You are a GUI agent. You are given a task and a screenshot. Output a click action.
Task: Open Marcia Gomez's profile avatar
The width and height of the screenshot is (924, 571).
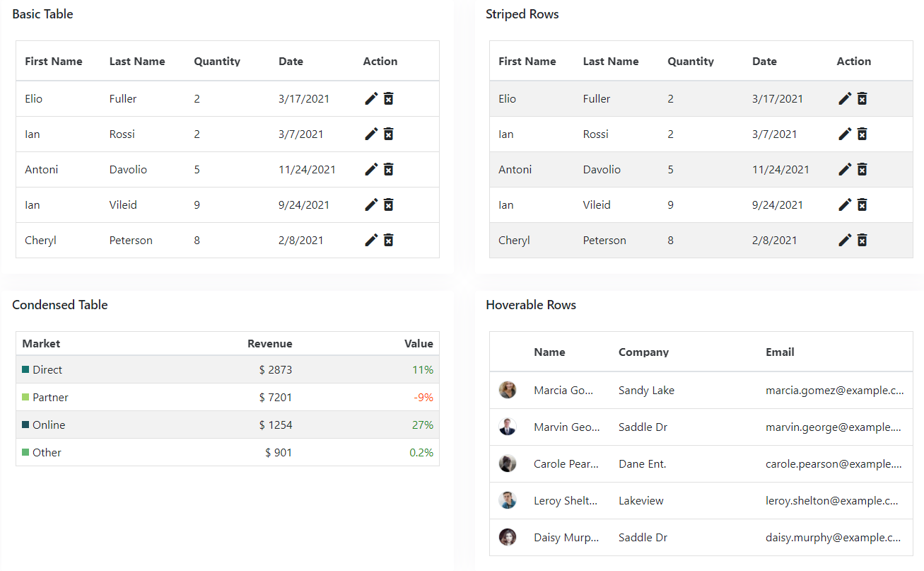point(508,390)
